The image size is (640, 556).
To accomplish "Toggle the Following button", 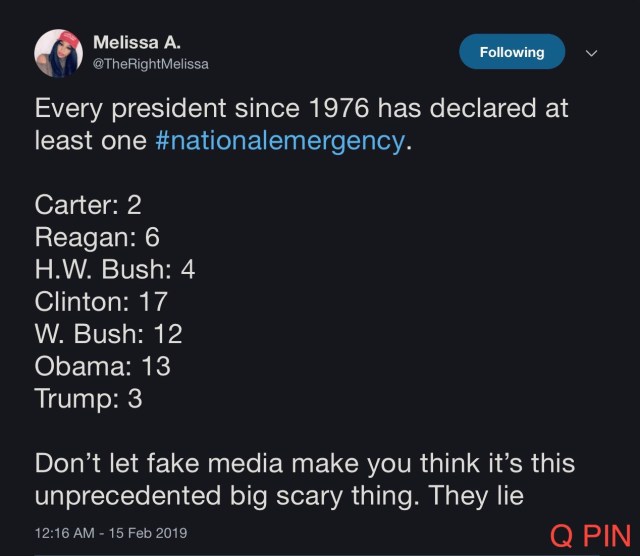I will point(512,52).
